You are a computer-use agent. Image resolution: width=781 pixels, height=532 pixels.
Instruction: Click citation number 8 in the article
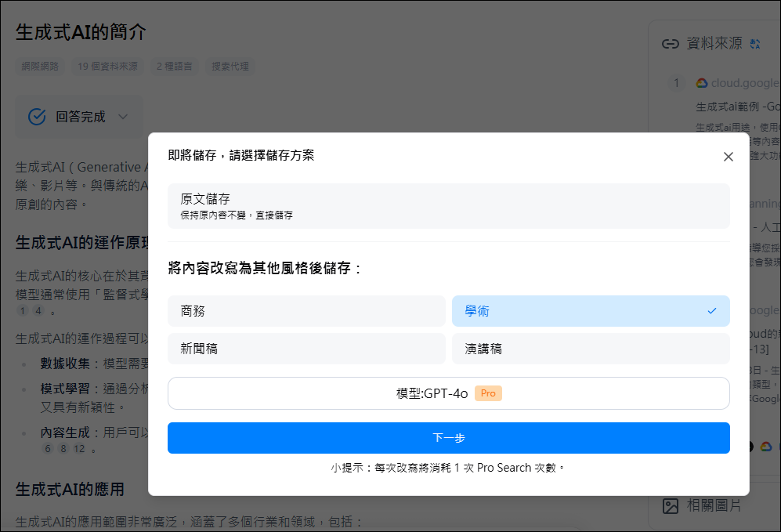tap(63, 448)
